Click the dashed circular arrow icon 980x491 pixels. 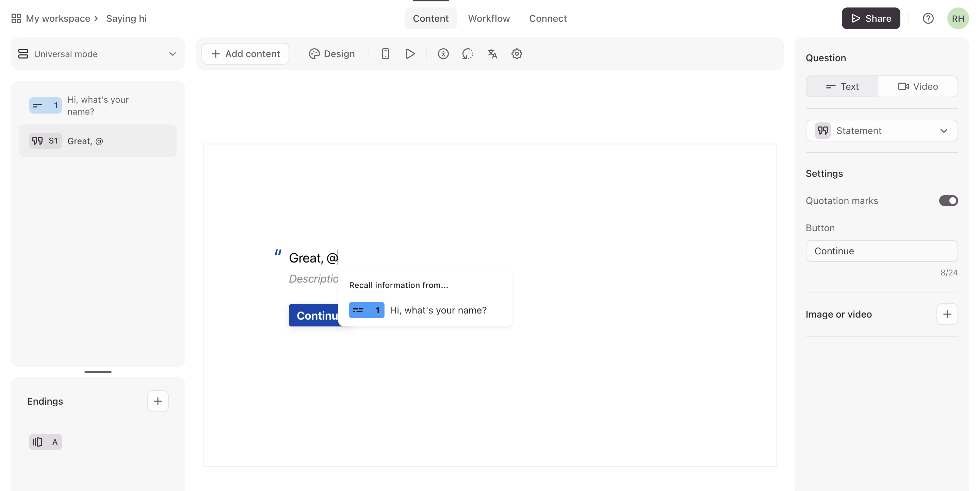(468, 54)
